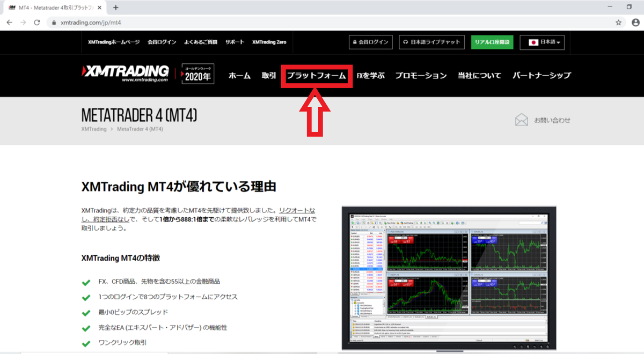Click the よくあるご質問 link
Viewport: 644px width, 354px height.
(x=201, y=42)
